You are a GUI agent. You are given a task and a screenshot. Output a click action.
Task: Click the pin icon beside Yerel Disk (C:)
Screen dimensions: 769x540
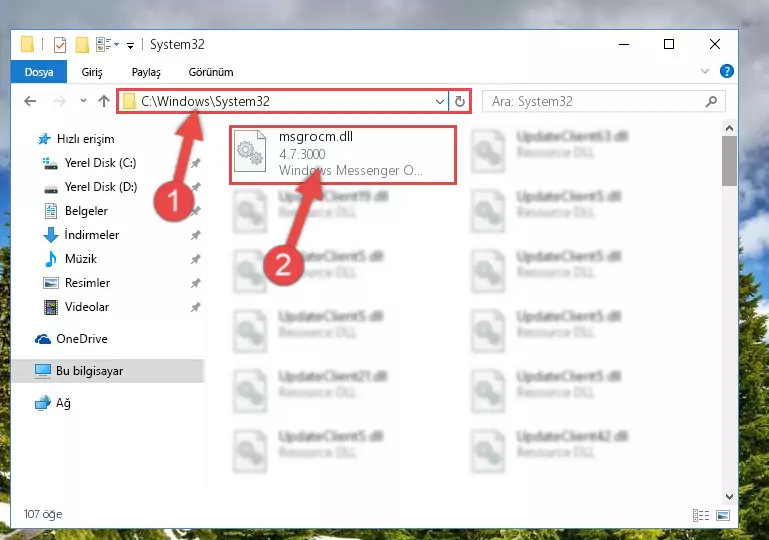coord(196,163)
